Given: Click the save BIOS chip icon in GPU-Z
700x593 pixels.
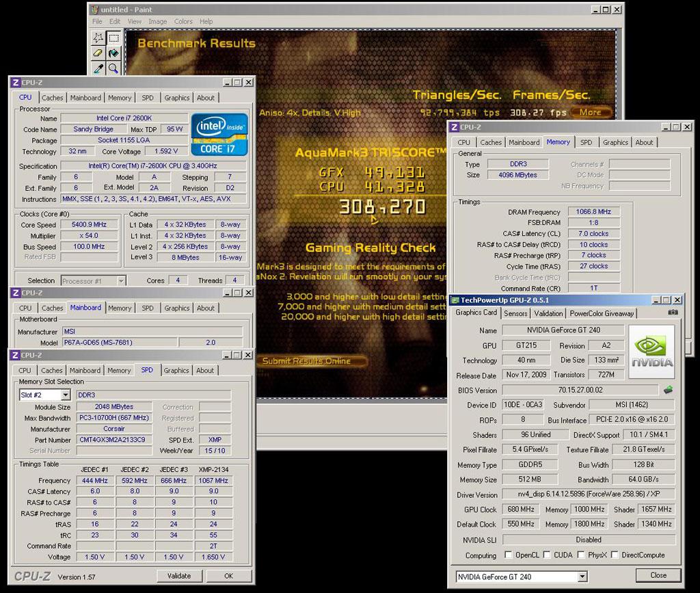Looking at the screenshot, I should 669,390.
